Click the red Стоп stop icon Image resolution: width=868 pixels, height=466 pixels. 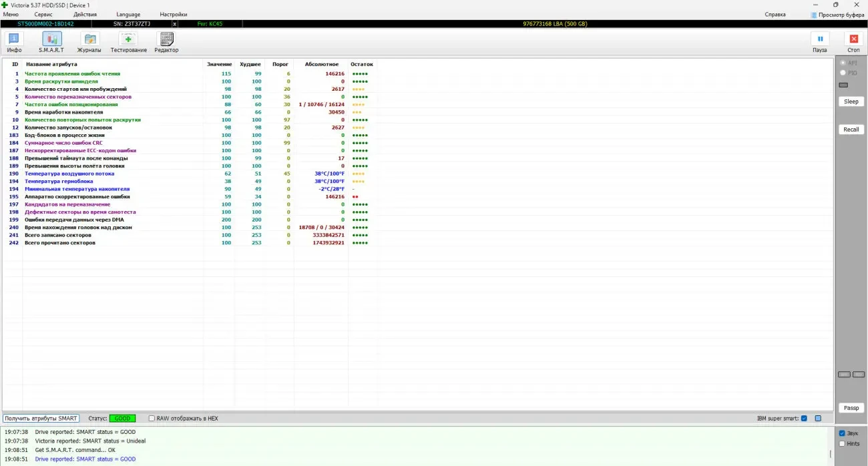coord(853,39)
